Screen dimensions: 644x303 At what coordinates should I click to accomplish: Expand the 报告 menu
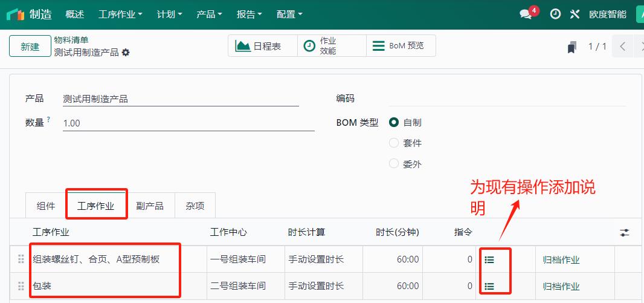pos(250,15)
